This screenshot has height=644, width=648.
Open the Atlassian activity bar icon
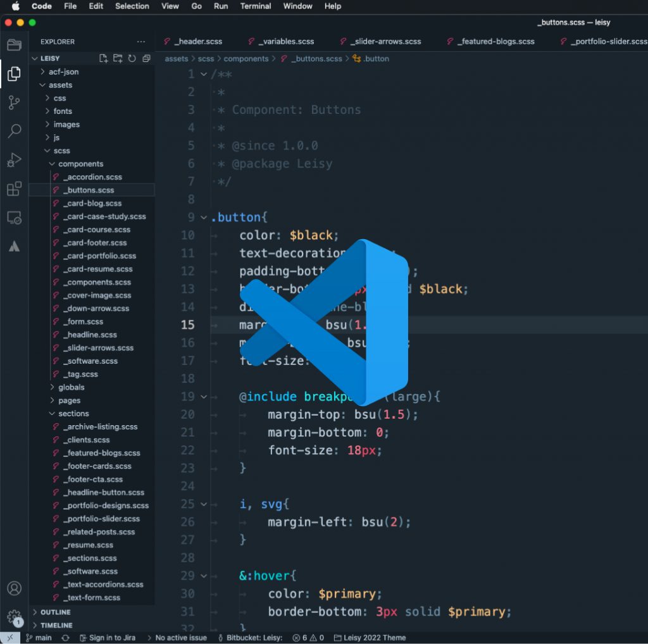coord(14,246)
